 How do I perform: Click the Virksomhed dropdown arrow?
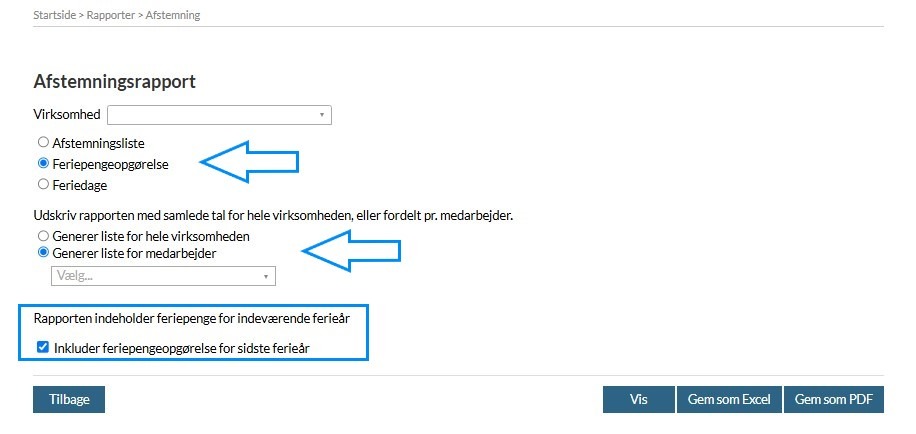pyautogui.click(x=322, y=115)
